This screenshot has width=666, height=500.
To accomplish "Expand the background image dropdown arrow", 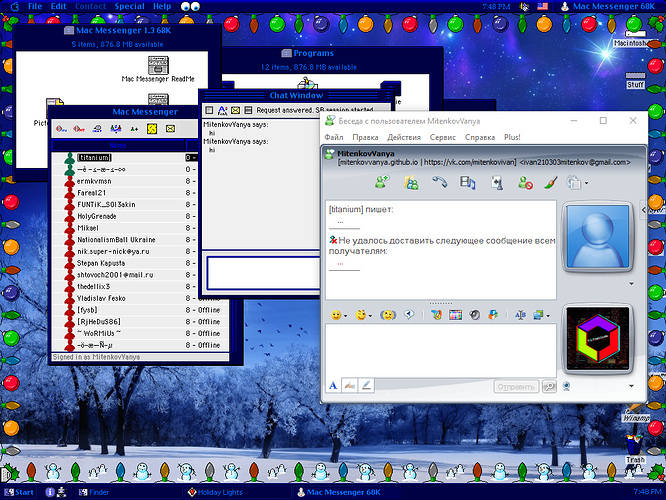I will [x=548, y=316].
